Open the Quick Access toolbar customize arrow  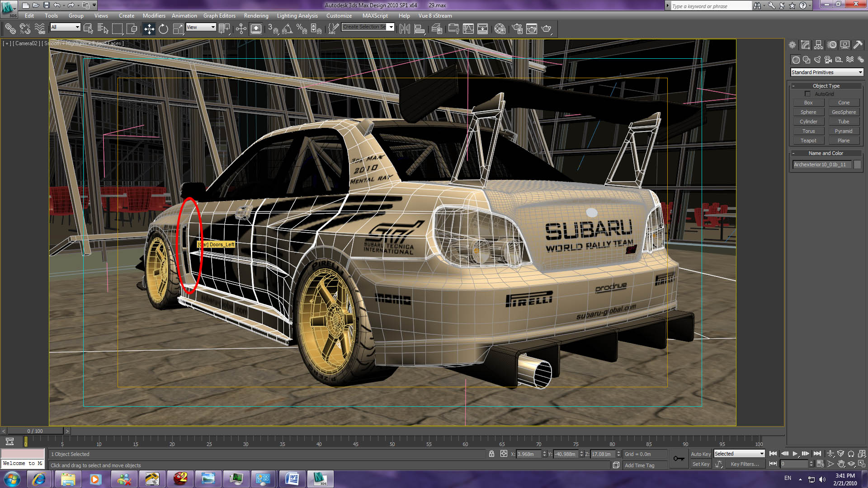[94, 5]
